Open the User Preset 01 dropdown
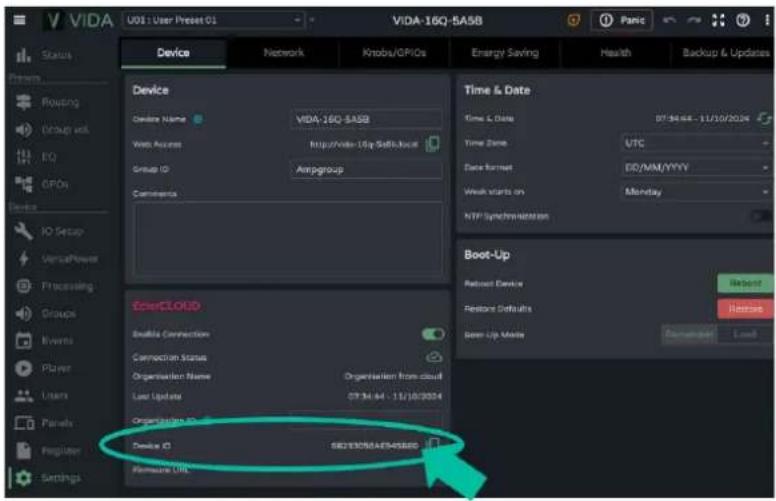The width and height of the screenshot is (776, 501). coord(213,20)
